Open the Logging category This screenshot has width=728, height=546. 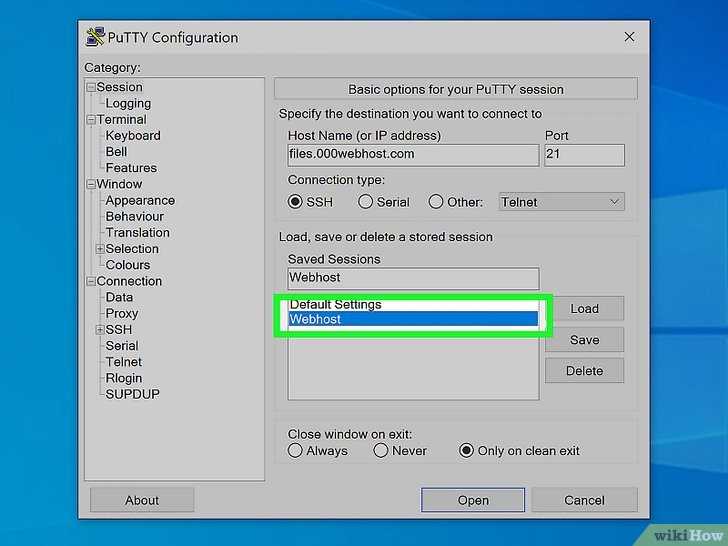point(128,104)
